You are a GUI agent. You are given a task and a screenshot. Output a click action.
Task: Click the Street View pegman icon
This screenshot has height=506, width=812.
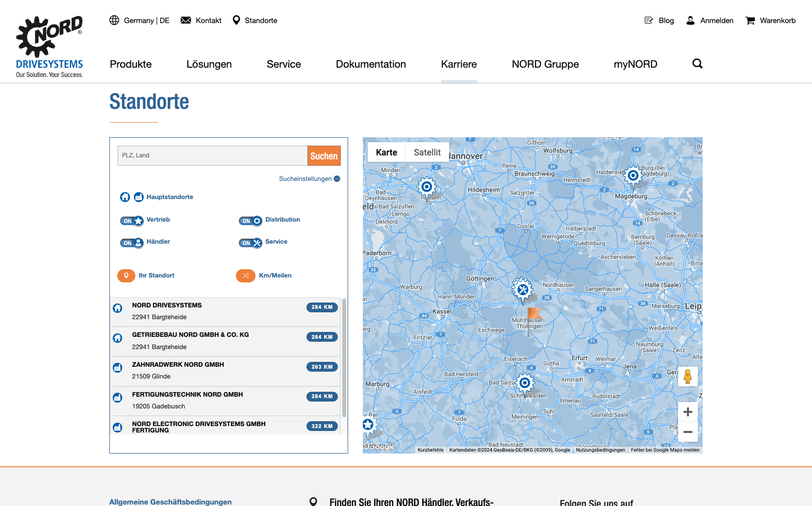[687, 377]
